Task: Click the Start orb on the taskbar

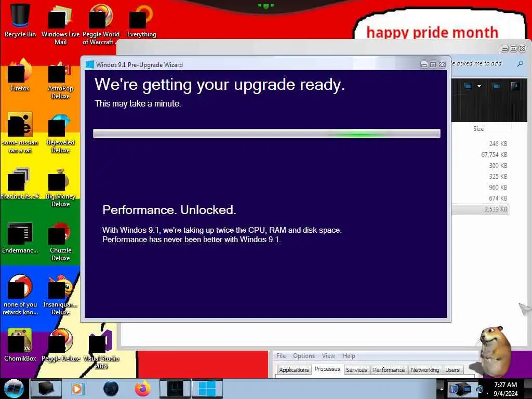Action: 14,389
